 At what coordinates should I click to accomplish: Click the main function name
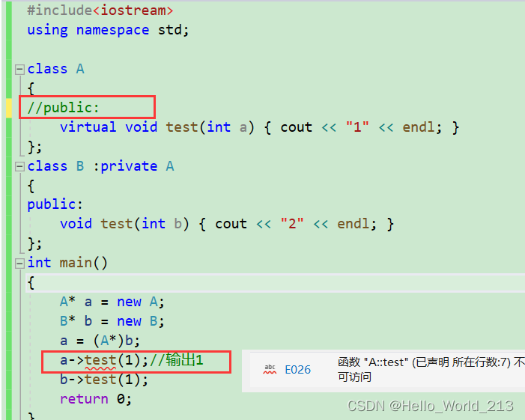76,263
